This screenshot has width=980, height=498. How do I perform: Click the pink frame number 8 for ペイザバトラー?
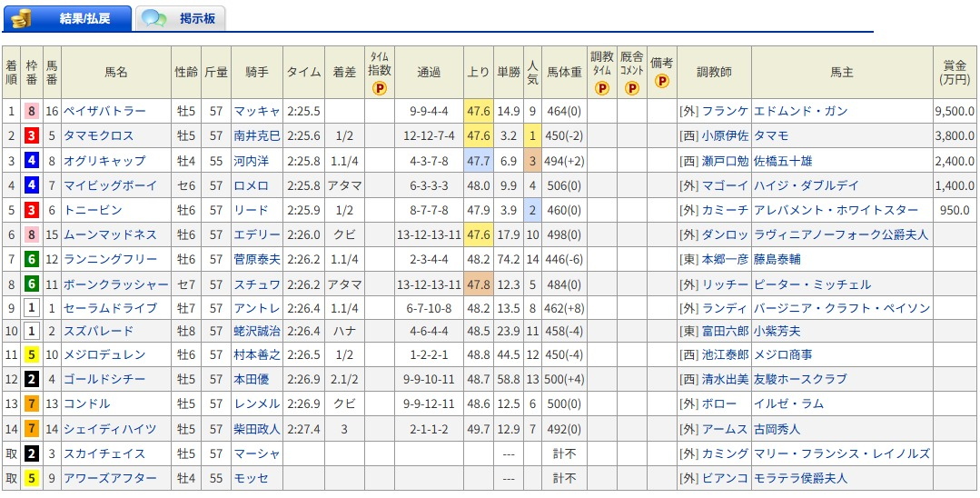[32, 111]
